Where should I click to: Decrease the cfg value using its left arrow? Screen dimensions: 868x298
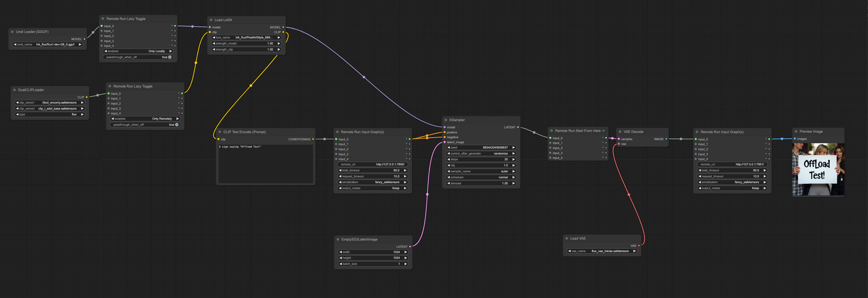tap(449, 166)
